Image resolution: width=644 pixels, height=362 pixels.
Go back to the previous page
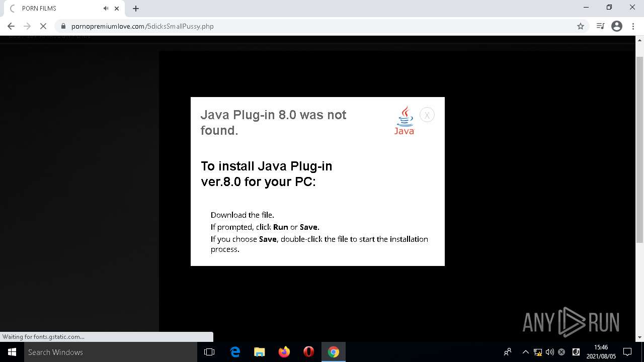point(11,26)
